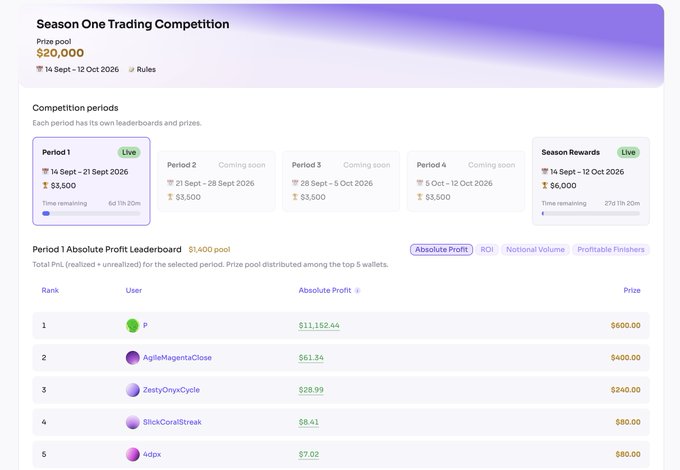Click the $8.41 profit value

coord(308,422)
